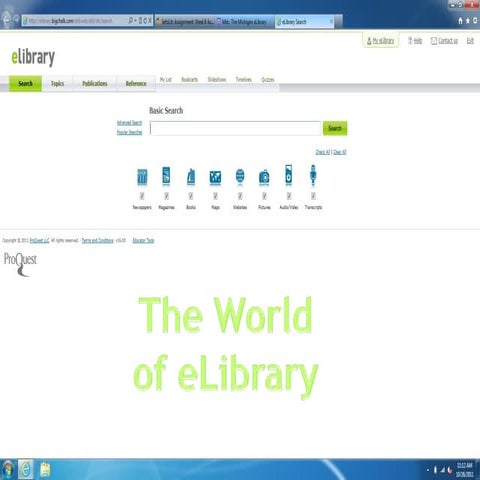The image size is (480, 480).
Task: Uncheck the Websites checkbox
Action: [240, 196]
